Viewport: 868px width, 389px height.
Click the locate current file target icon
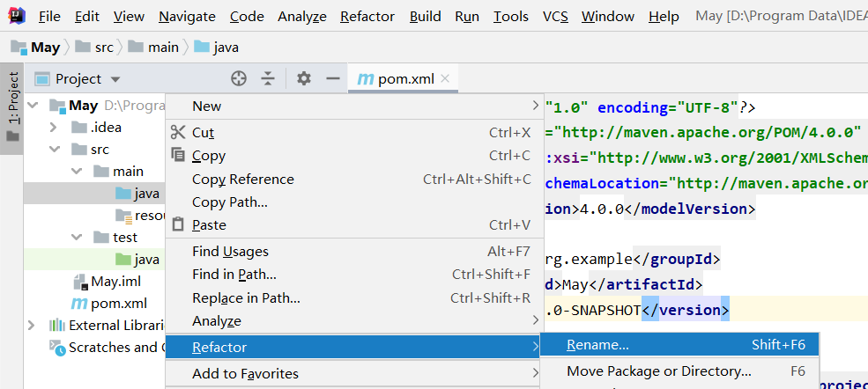click(x=238, y=78)
